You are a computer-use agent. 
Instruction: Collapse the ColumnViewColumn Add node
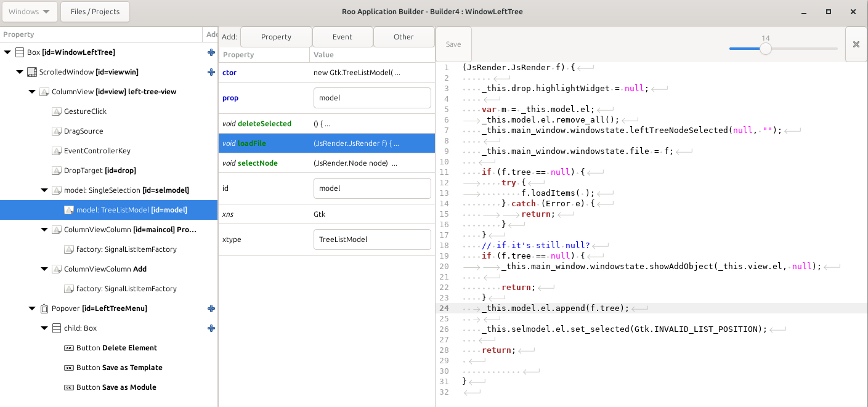coord(44,269)
